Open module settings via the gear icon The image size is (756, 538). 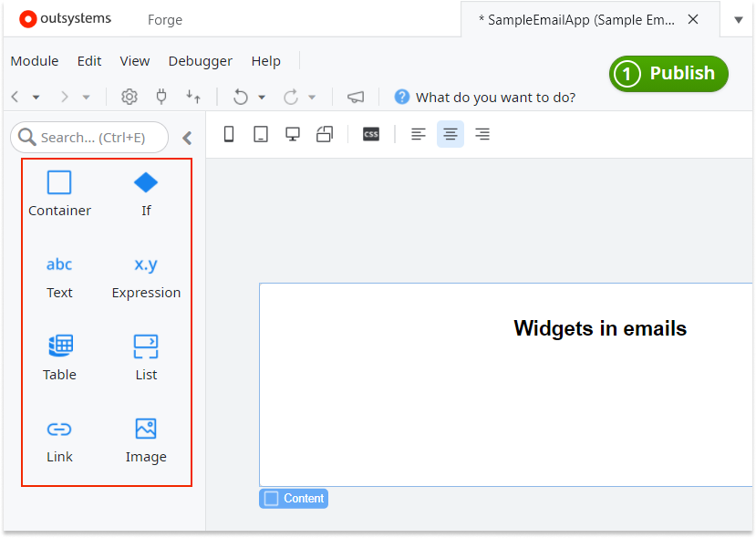tap(129, 96)
